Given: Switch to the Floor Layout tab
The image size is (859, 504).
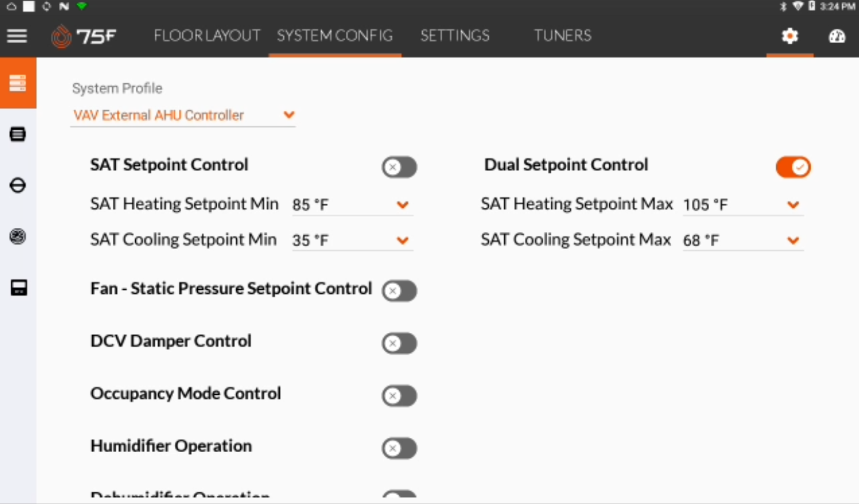Looking at the screenshot, I should pos(206,36).
